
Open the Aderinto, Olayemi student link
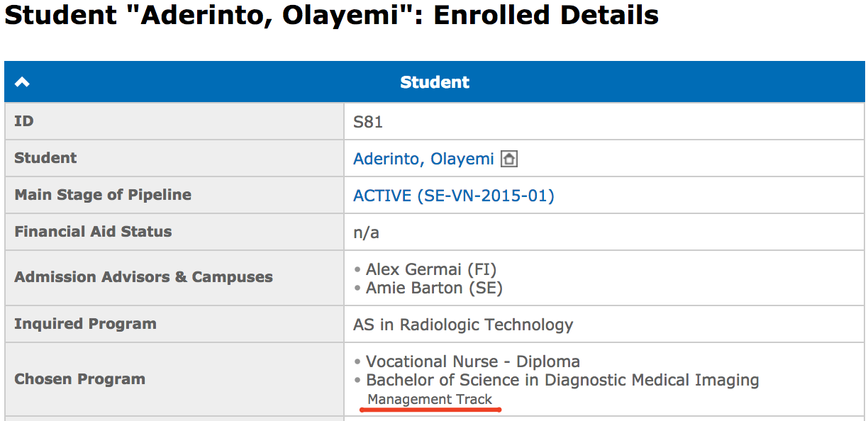[423, 159]
